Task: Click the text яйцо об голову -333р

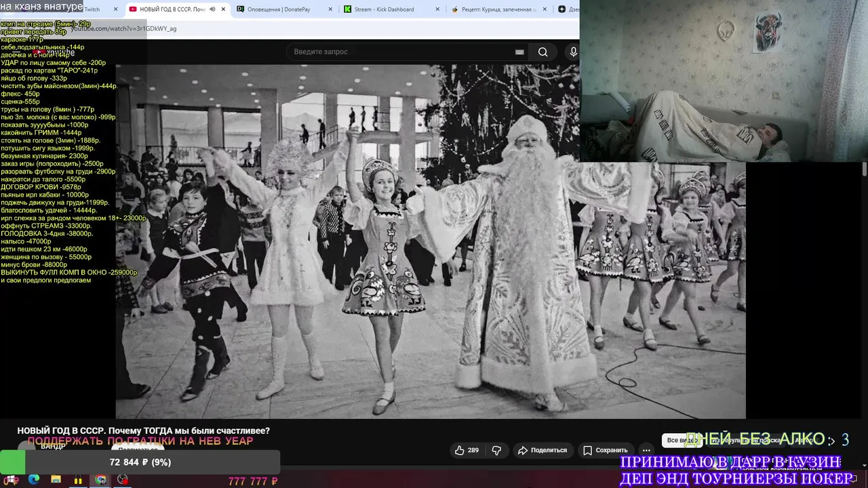Action: [x=34, y=79]
